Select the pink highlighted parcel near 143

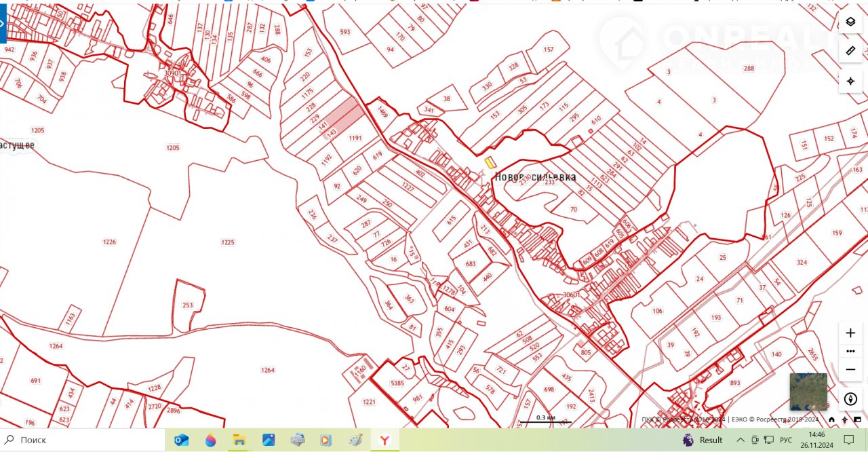pos(344,114)
